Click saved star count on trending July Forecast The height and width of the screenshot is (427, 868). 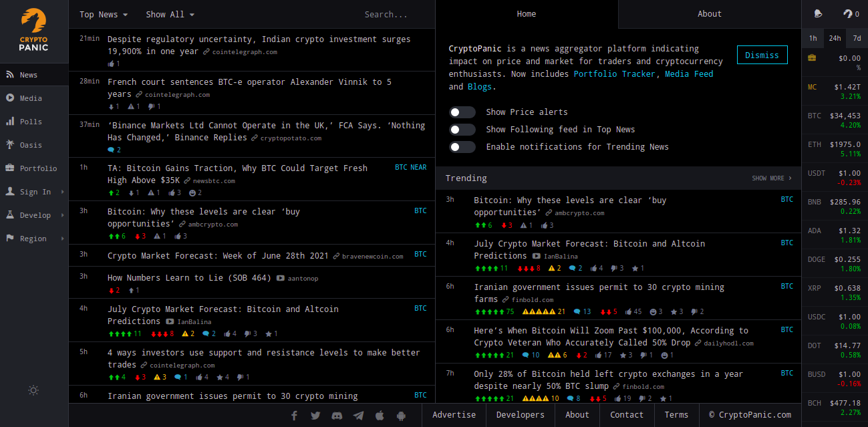coord(638,268)
